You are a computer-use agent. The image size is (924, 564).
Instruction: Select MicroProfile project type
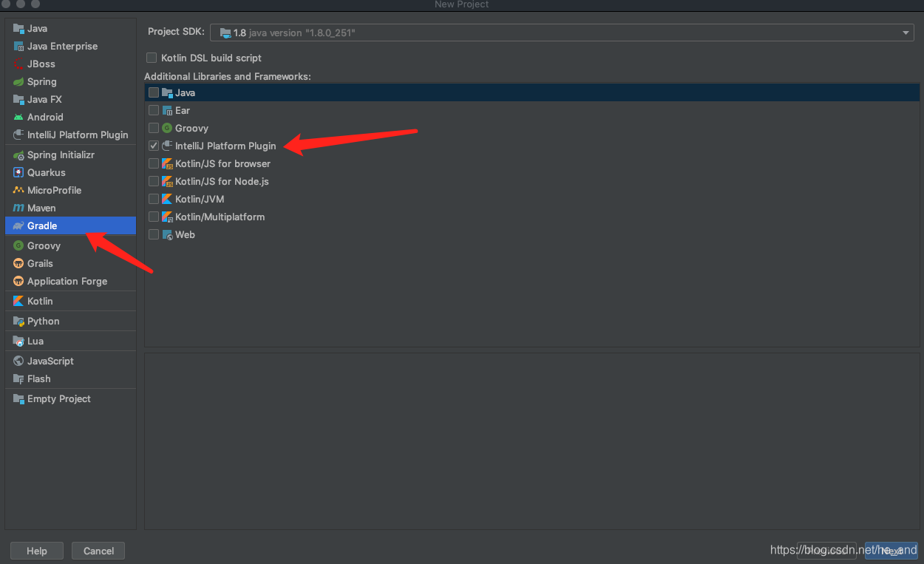coord(70,190)
